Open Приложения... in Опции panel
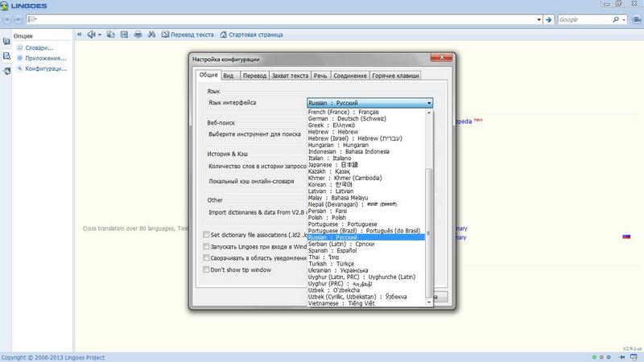This screenshot has width=644, height=362. pyautogui.click(x=41, y=58)
